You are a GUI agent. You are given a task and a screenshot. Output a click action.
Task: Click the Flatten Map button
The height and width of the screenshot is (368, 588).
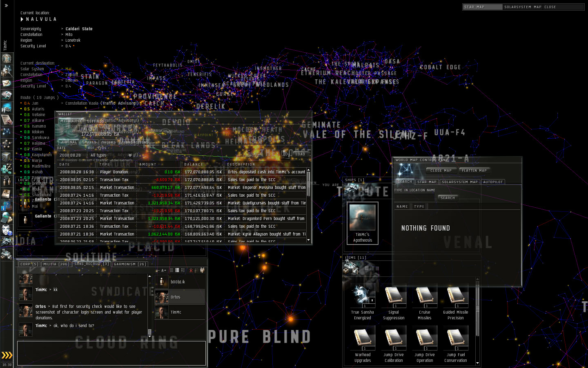pos(474,171)
